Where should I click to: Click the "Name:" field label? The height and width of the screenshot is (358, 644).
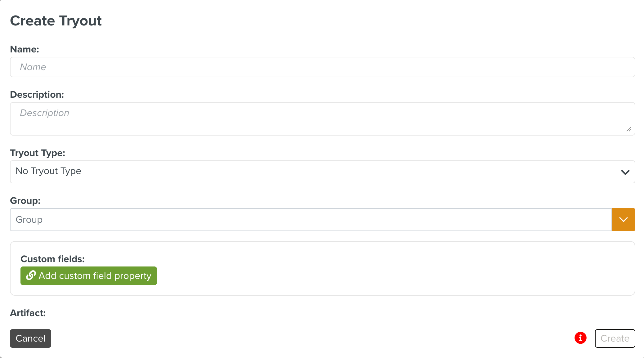25,49
